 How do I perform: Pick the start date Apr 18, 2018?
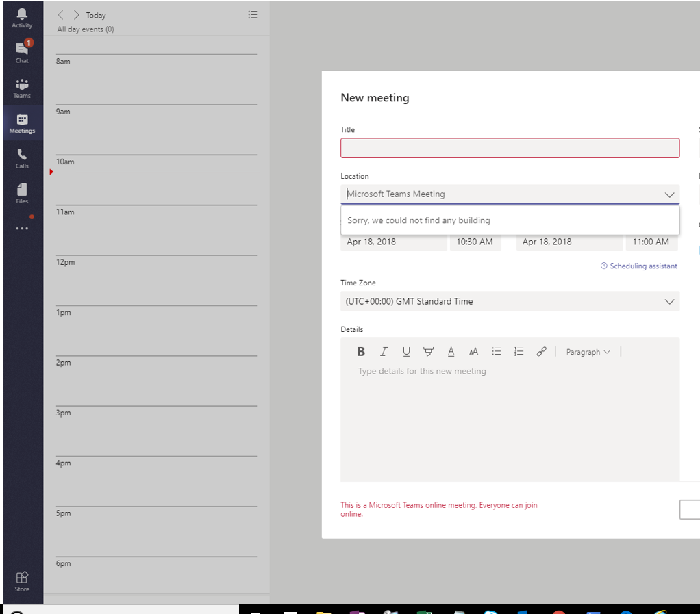point(393,242)
